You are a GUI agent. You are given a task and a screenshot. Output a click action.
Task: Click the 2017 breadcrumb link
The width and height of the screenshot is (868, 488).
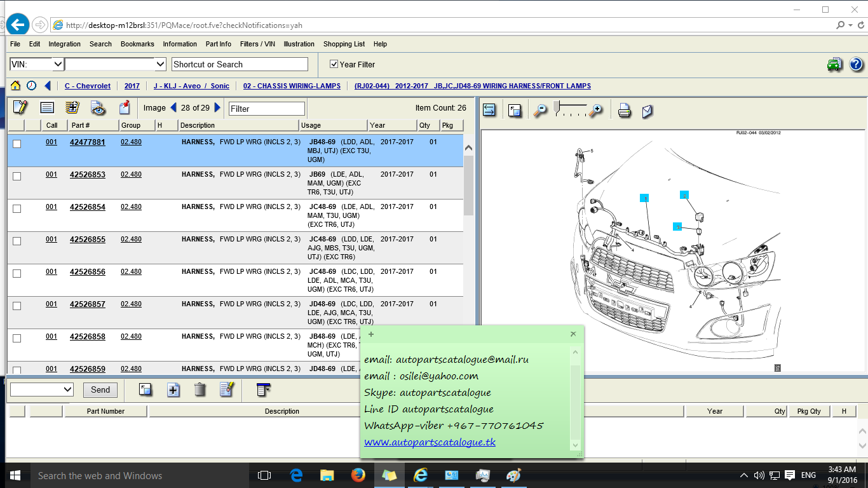(x=132, y=86)
